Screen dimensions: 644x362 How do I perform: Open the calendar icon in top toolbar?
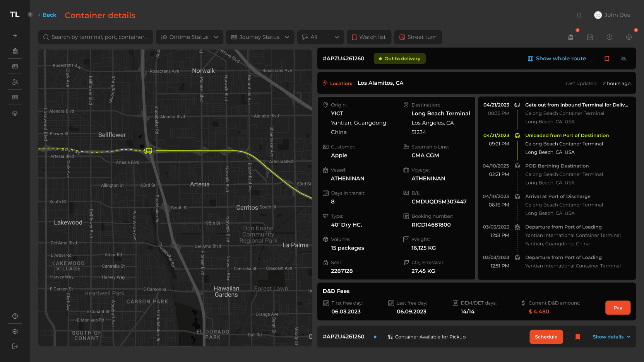(x=590, y=37)
